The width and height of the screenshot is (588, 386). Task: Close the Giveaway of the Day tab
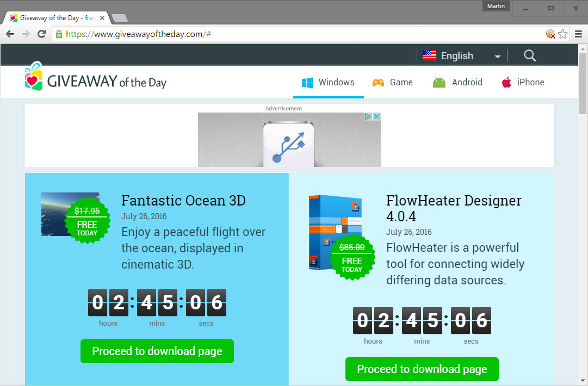pos(102,18)
